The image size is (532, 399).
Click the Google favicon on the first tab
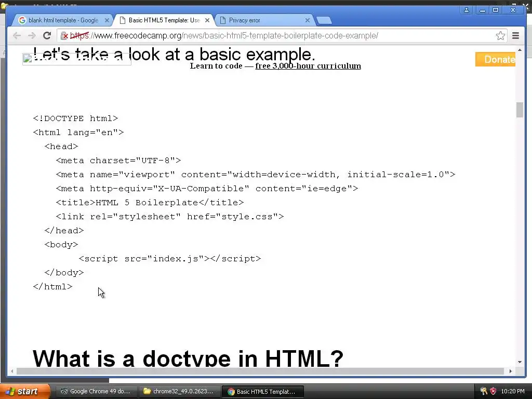click(22, 20)
